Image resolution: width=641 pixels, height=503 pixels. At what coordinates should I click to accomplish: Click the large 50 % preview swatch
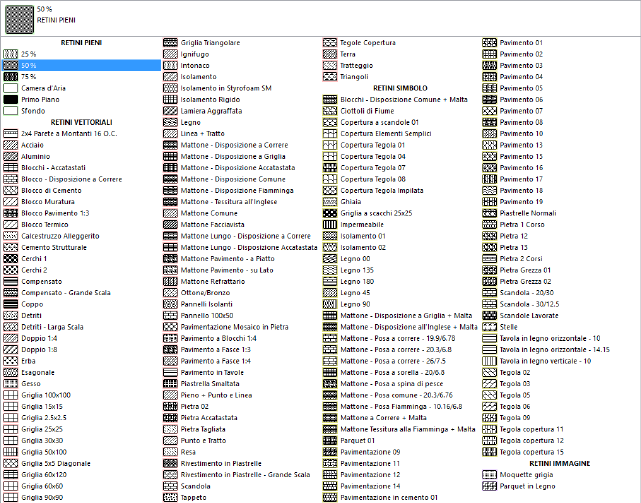(19, 19)
